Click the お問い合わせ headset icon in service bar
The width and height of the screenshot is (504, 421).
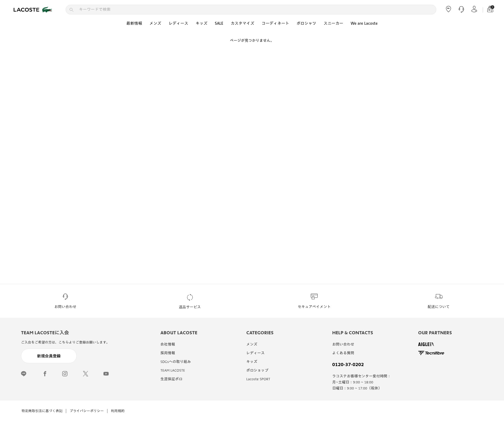click(65, 296)
